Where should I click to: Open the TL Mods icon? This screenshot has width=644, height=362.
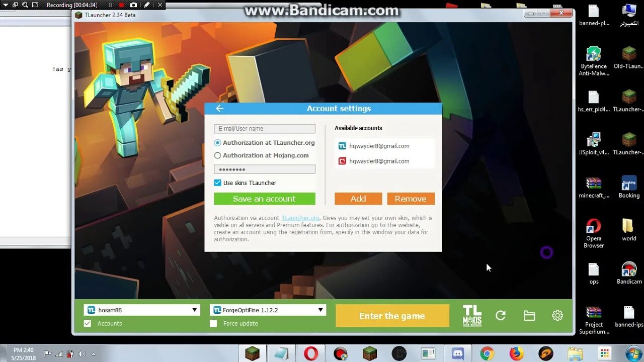point(472,315)
